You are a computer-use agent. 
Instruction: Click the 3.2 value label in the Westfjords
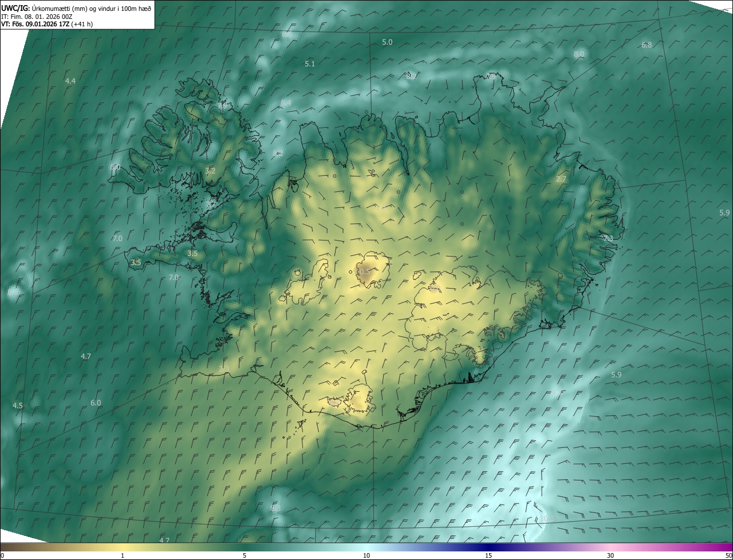210,171
